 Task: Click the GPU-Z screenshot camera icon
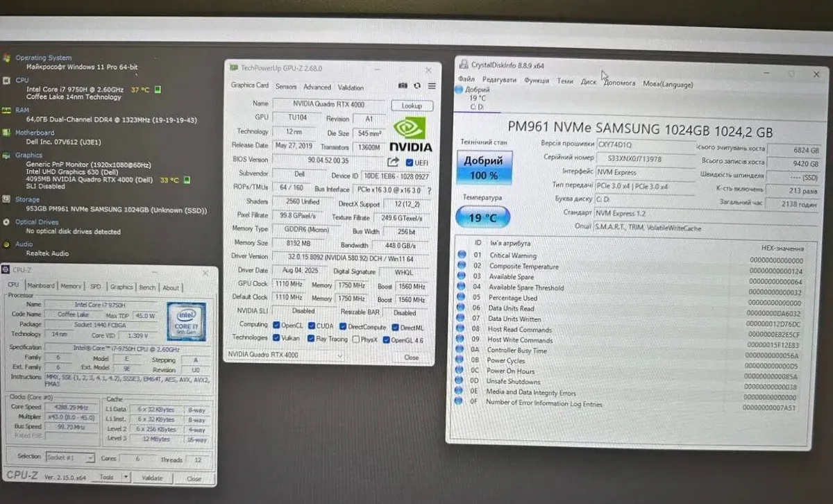pyautogui.click(x=403, y=86)
